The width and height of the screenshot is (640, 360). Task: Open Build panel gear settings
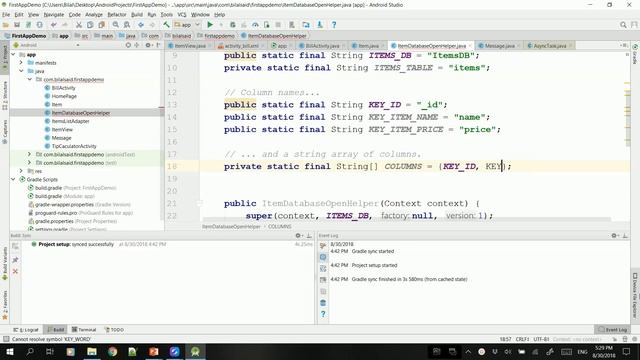(x=299, y=236)
